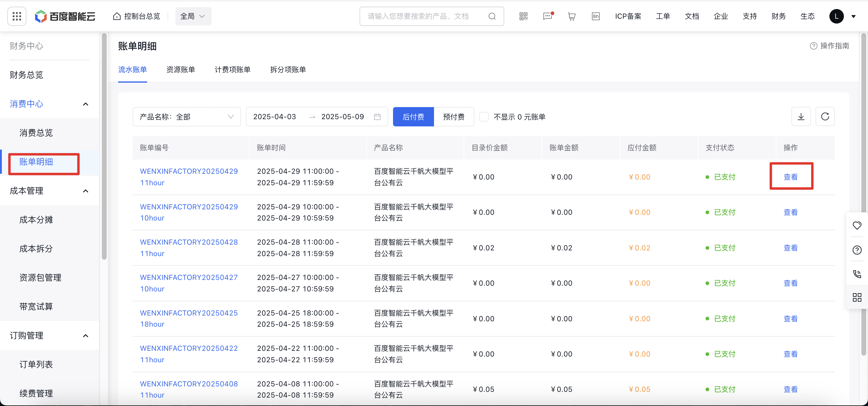This screenshot has height=406, width=868.
Task: Open the 全局 region dropdown
Action: [x=193, y=16]
